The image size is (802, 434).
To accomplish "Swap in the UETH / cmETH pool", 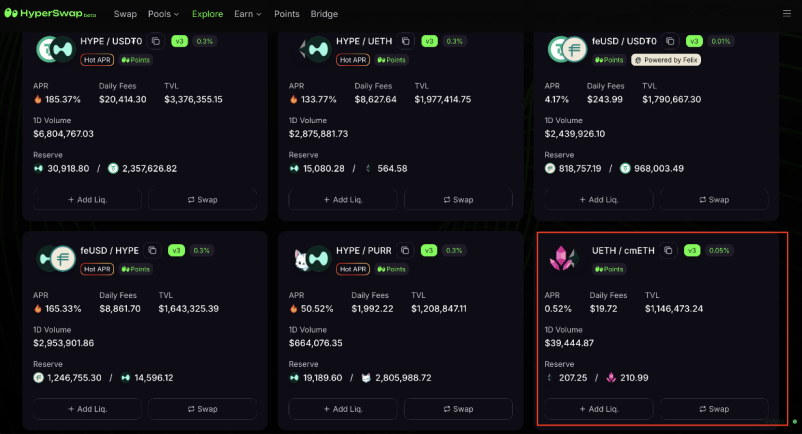I will (x=714, y=409).
